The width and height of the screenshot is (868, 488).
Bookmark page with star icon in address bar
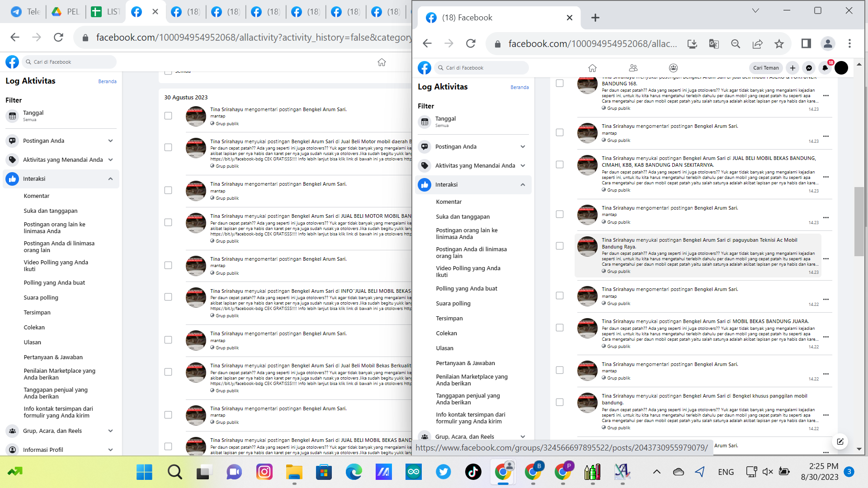(779, 44)
